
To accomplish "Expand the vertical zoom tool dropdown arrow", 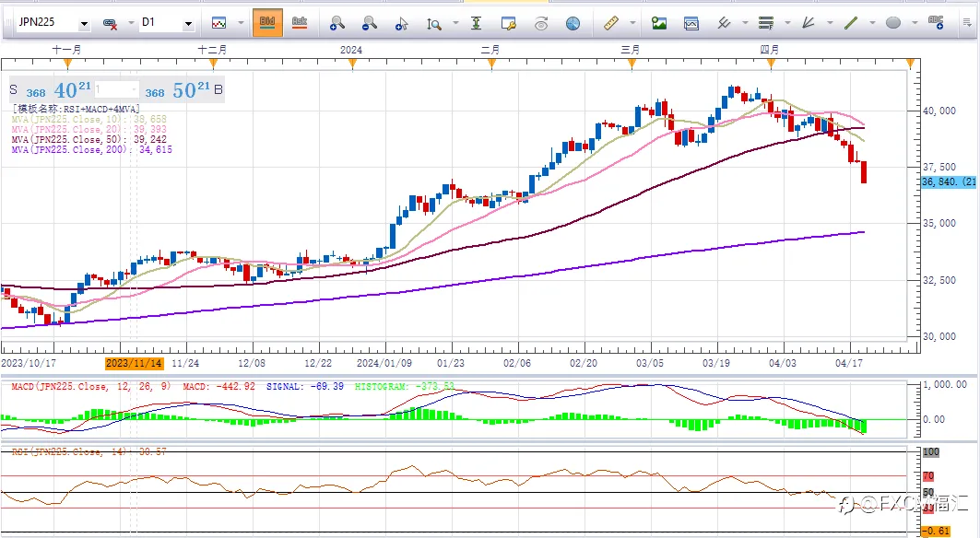I will (x=455, y=23).
